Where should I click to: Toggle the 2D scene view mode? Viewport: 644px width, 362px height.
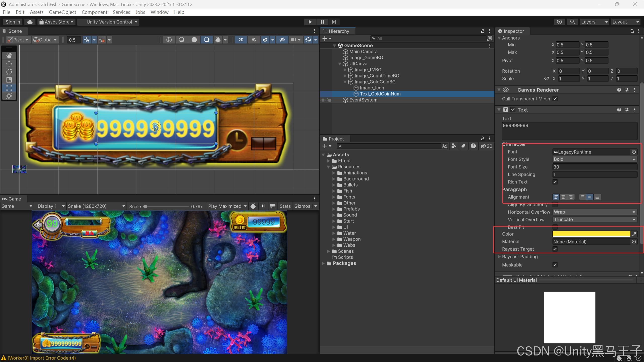pyautogui.click(x=241, y=40)
